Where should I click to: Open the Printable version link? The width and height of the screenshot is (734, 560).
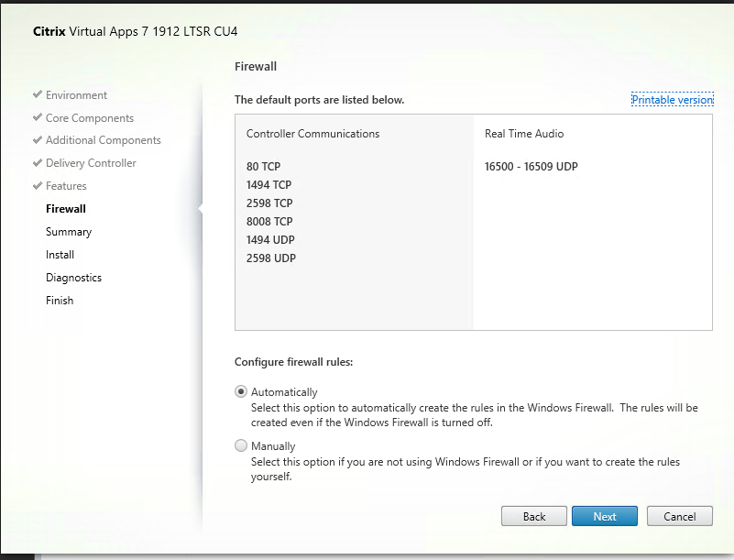coord(673,99)
